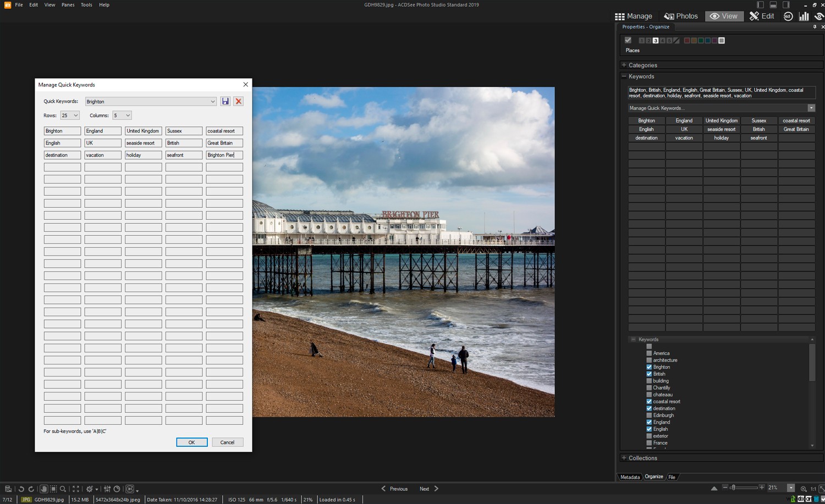The height and width of the screenshot is (504, 825).
Task: Switch to the Metadata tab
Action: (630, 477)
